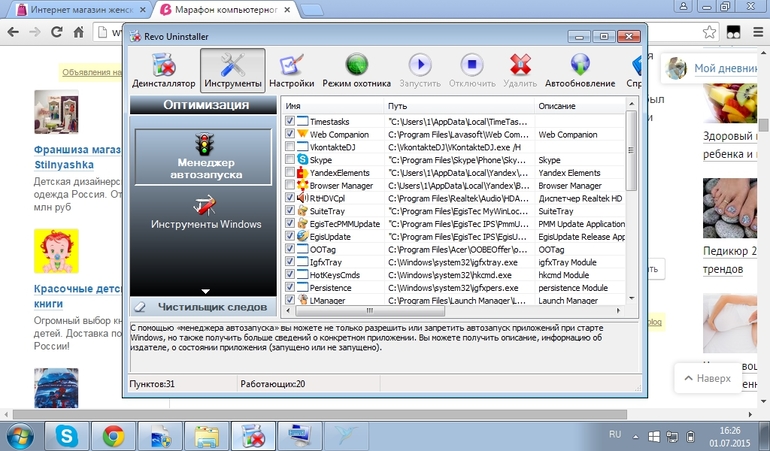This screenshot has width=770, height=451.
Task: Sort list by Описание column header
Action: [x=580, y=106]
